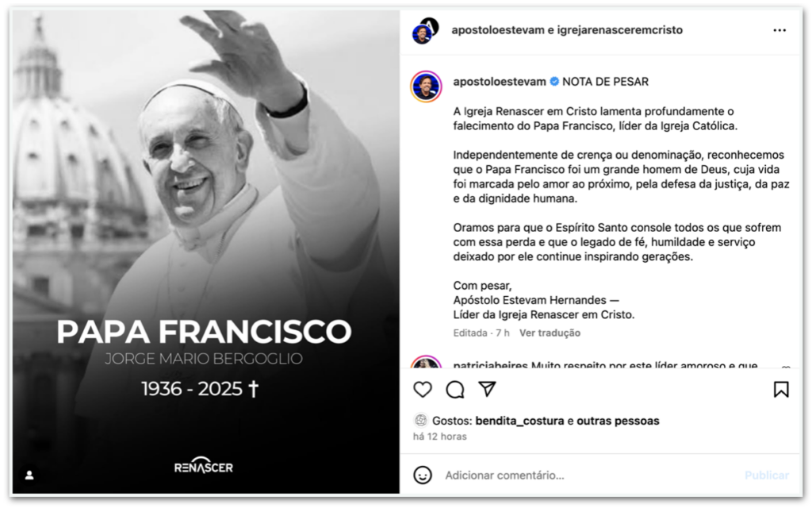Focus the Adicionar comentário field
Screen dimensions: 812x508
pos(590,475)
